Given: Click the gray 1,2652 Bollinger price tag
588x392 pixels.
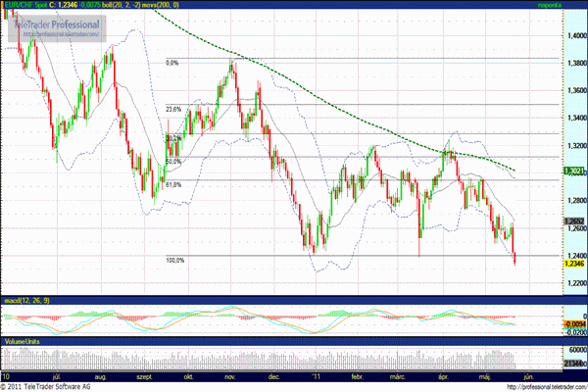Looking at the screenshot, I should pos(573,221).
